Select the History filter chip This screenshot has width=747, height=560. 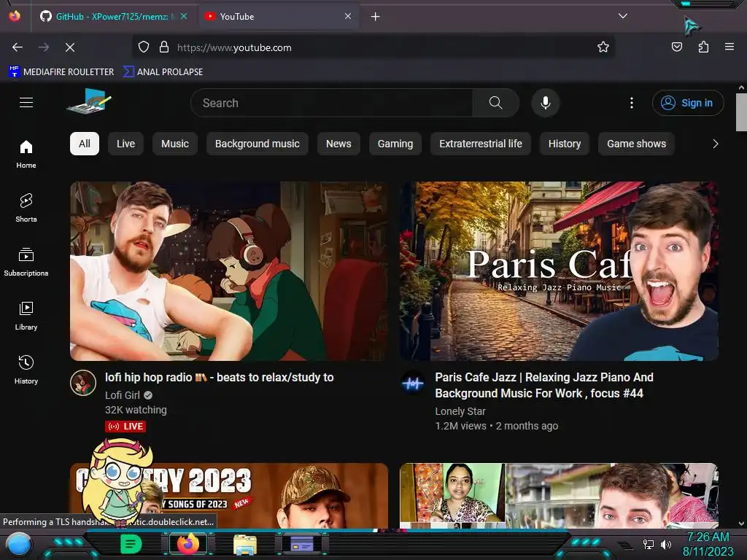coord(565,144)
